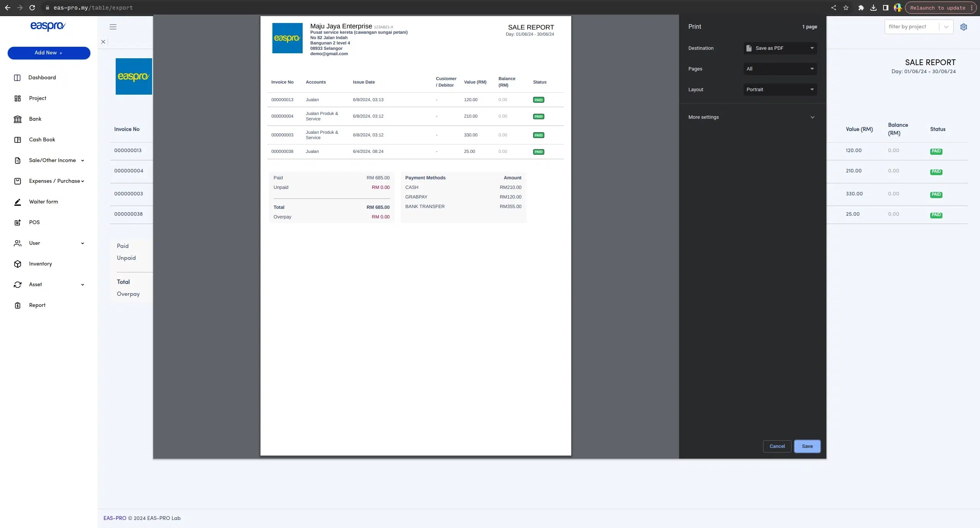
Task: Reload the page in the browser
Action: (32, 8)
